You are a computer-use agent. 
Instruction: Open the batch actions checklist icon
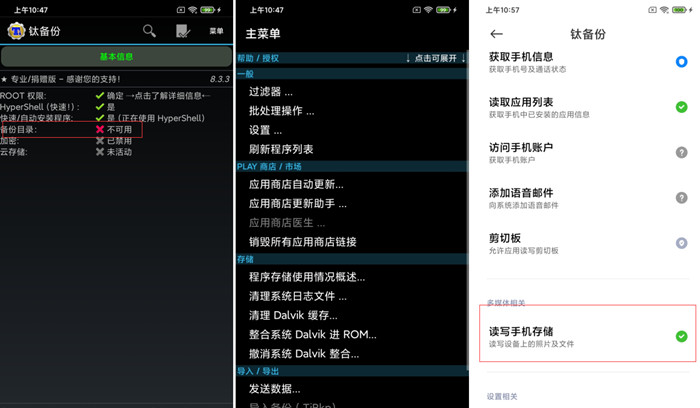pos(183,31)
